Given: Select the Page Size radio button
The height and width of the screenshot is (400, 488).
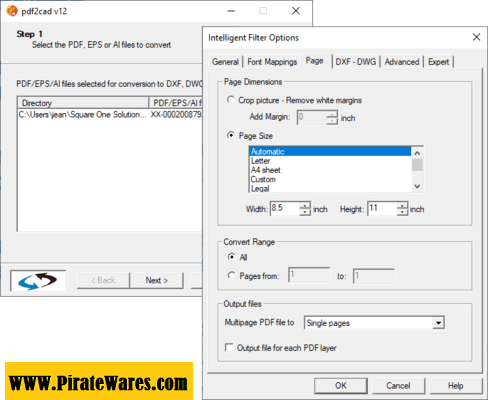Looking at the screenshot, I should tap(231, 135).
